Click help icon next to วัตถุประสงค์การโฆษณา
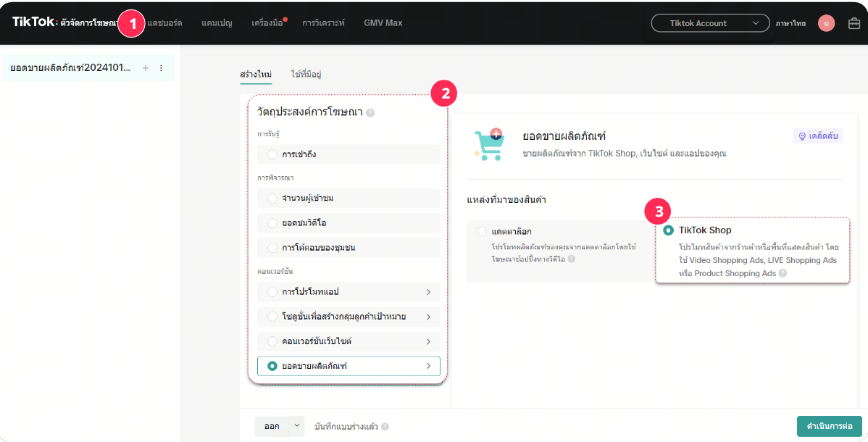 click(370, 112)
